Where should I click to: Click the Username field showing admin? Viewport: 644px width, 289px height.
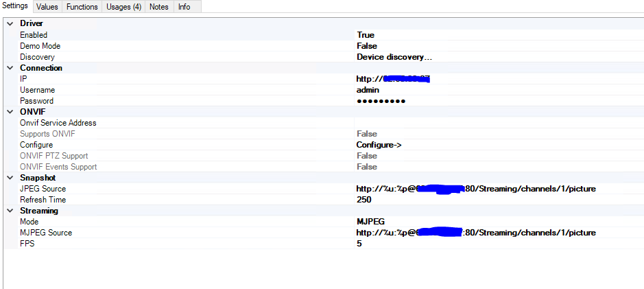point(368,90)
